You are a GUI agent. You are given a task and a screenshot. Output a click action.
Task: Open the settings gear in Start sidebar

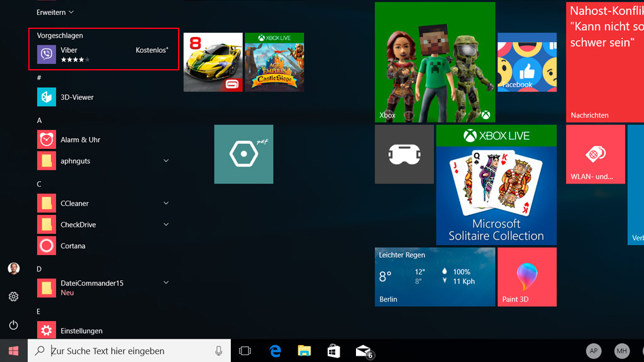14,297
